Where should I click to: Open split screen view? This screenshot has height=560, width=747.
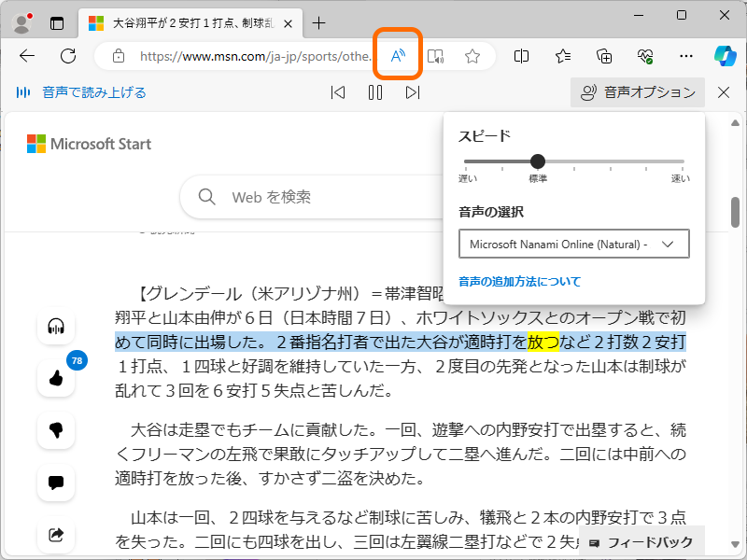(x=520, y=56)
